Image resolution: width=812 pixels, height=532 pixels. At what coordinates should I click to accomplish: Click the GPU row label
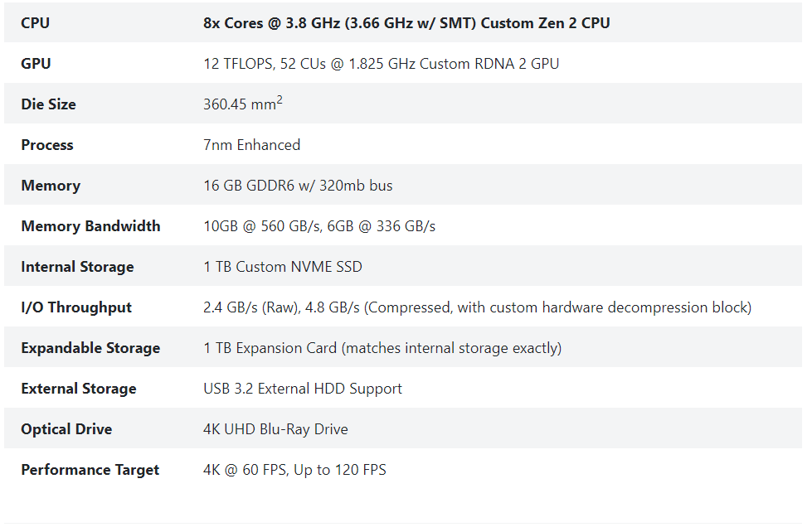tap(36, 64)
